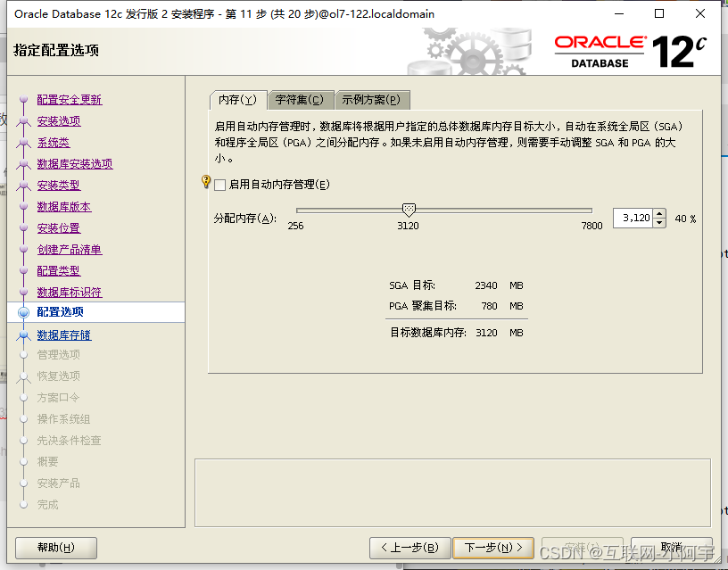This screenshot has height=570, width=728.
Task: Click the 40 % percentage label
Action: pos(686,219)
